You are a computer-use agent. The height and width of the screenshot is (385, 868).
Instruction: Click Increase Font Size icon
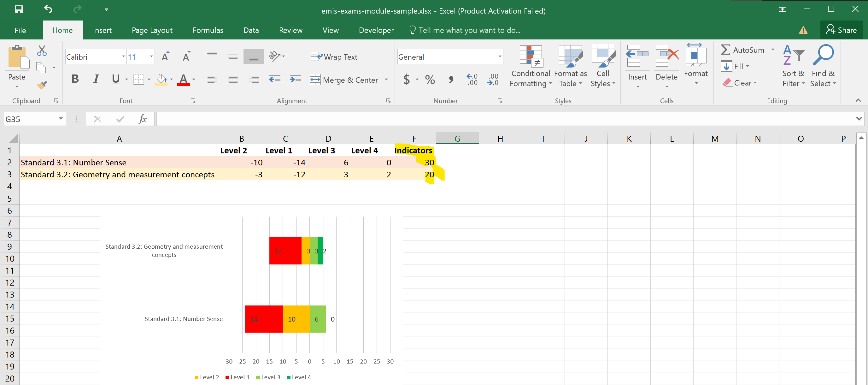click(x=165, y=56)
